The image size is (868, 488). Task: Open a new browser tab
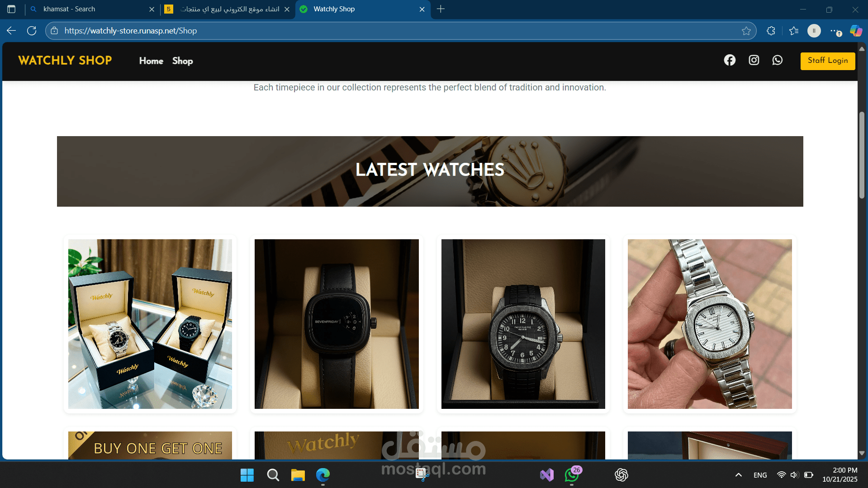pos(441,9)
